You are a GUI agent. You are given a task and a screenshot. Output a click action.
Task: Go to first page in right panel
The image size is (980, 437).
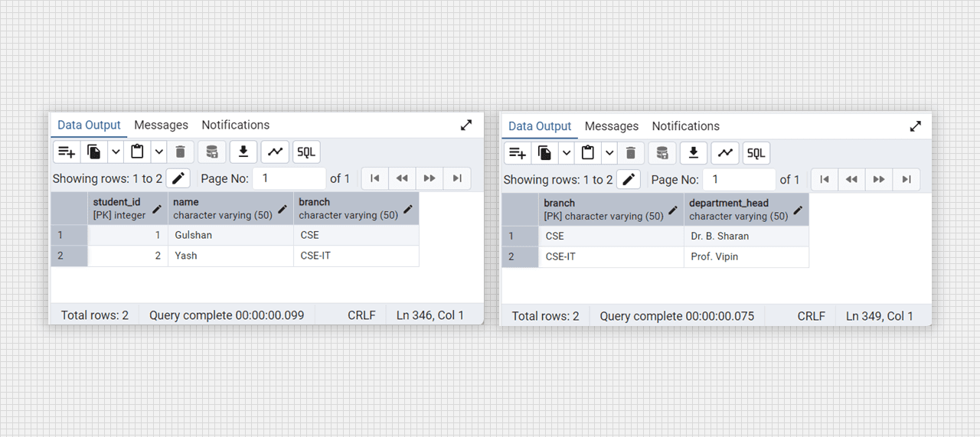pos(824,180)
